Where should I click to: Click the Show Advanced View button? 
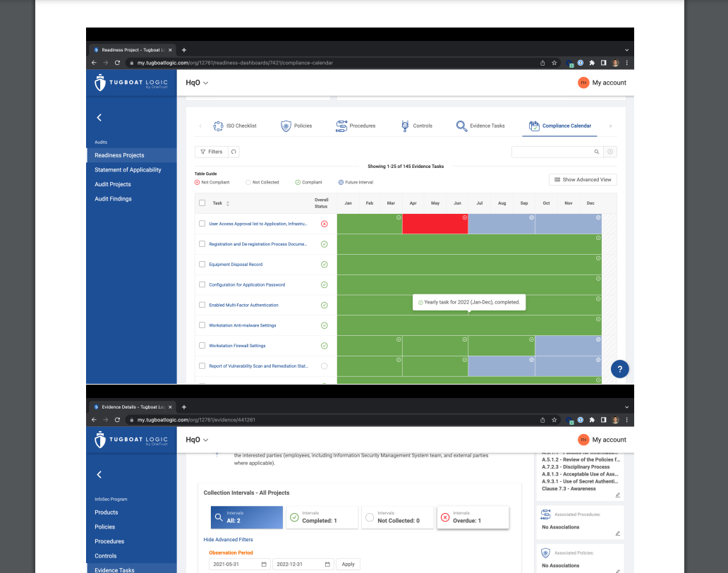[x=583, y=180]
